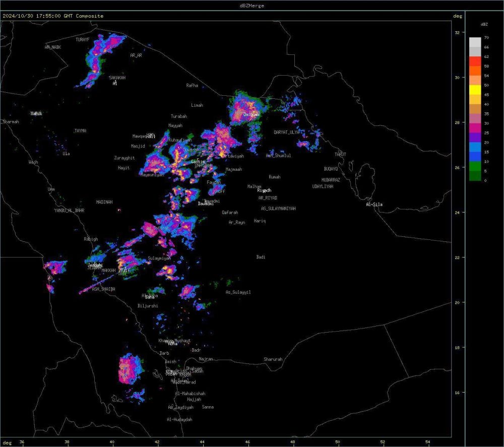Screen dimensions: 504x447
Task: Click the 2024/10/30 timestamp composite label
Action: pos(53,16)
